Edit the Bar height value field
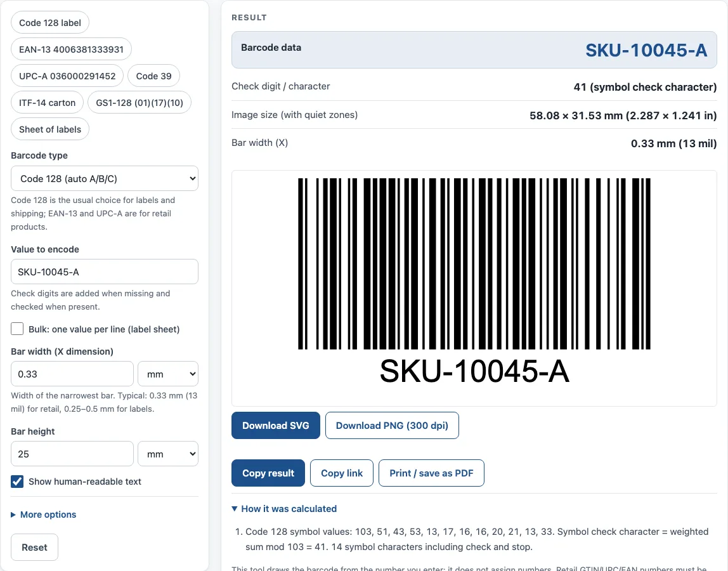728x571 pixels. [72, 454]
